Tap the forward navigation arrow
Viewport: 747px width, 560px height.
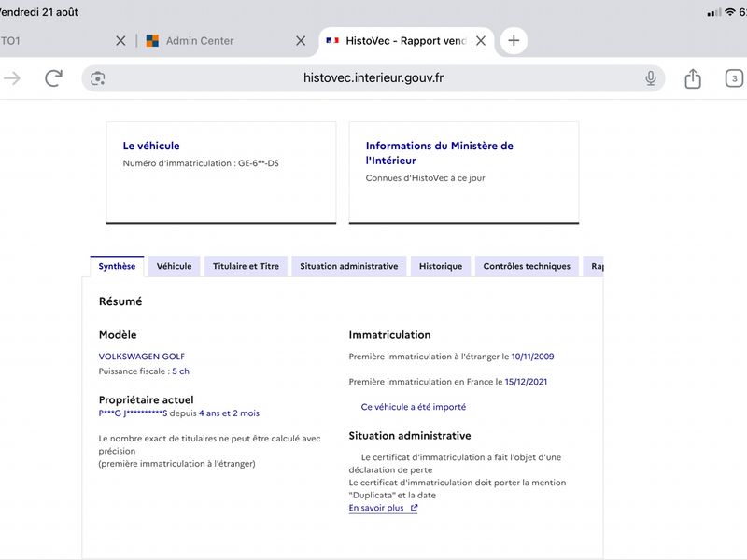click(x=12, y=78)
